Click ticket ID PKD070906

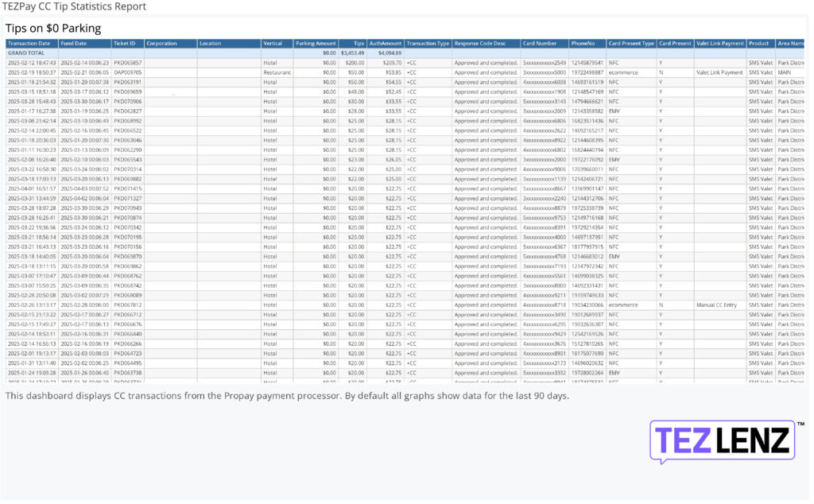pos(128,102)
